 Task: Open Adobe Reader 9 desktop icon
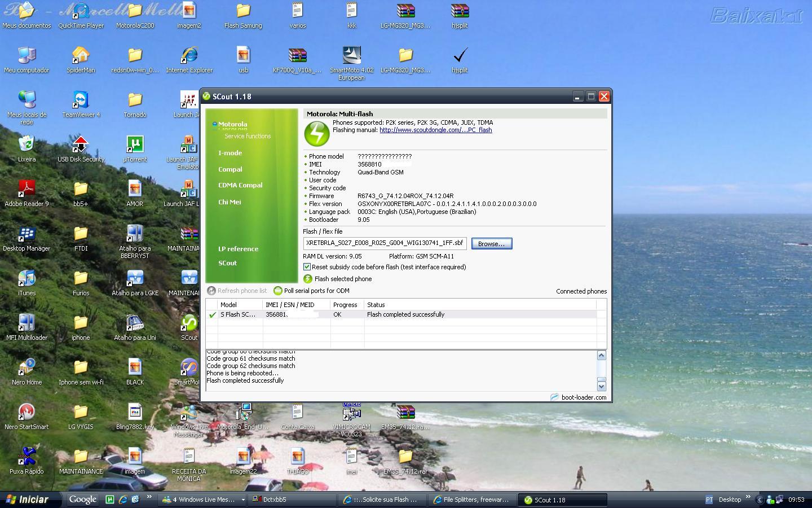pos(27,193)
